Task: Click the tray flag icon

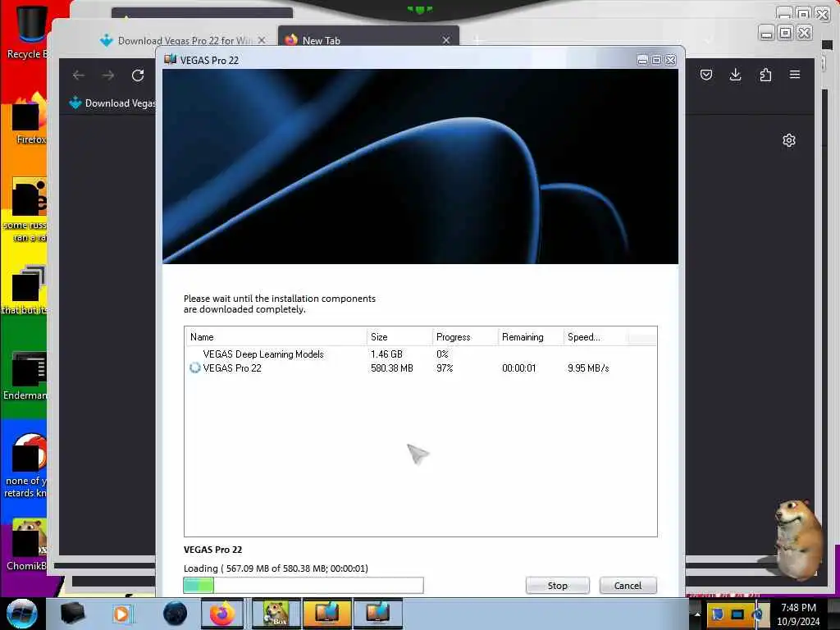Action: (717, 614)
